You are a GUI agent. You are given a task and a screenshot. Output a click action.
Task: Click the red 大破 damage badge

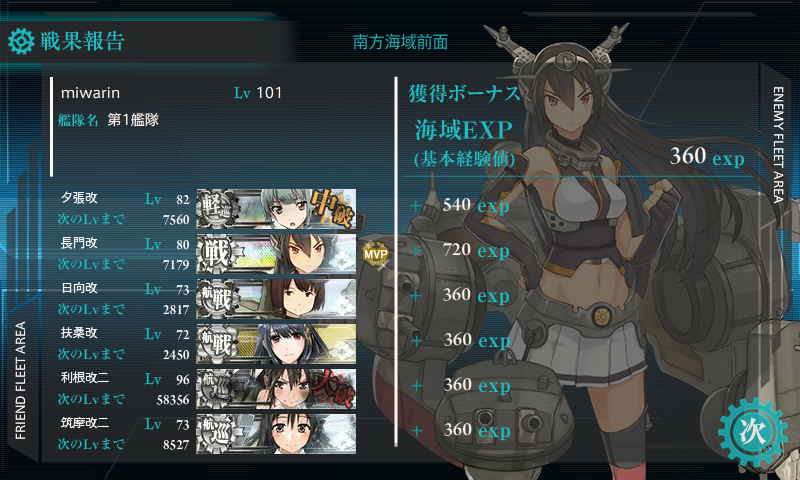pyautogui.click(x=334, y=389)
